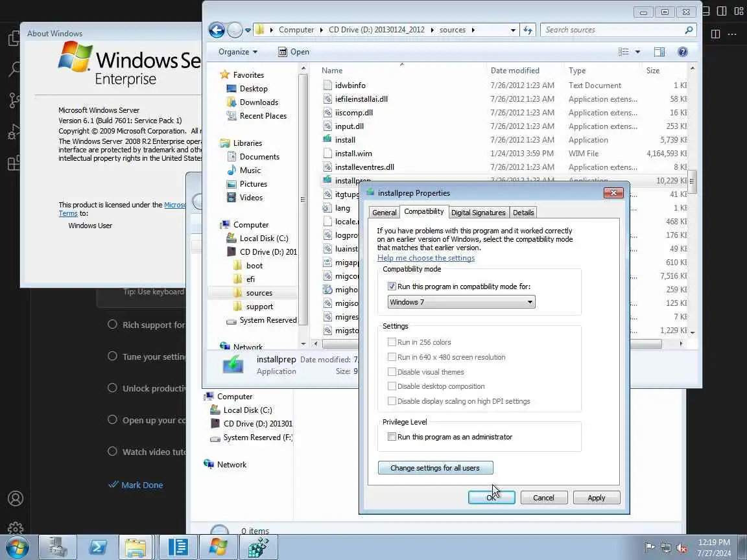Click Mark Done in the VS Code walkthrough
Viewport: 747px width, 560px height.
[136, 485]
